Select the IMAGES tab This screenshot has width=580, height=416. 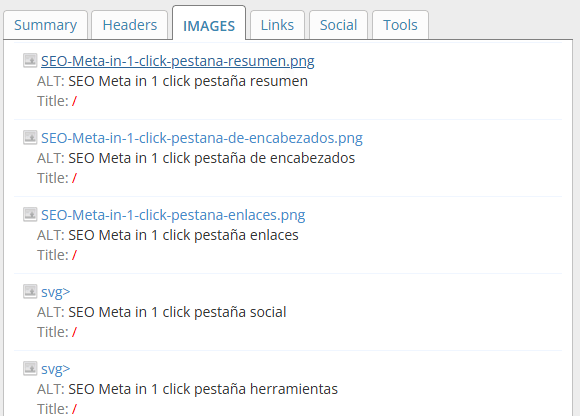tap(209, 24)
